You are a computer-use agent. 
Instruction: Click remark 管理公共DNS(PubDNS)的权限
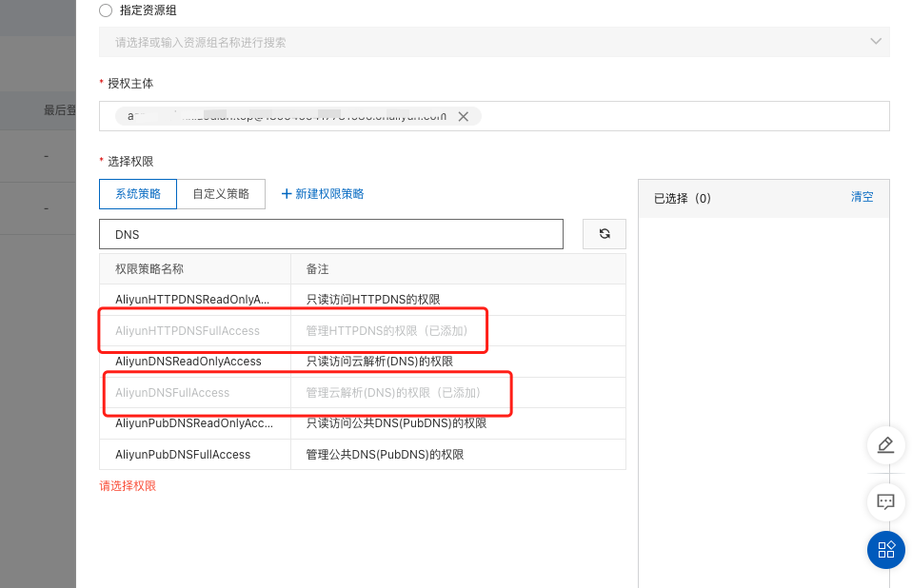[385, 455]
